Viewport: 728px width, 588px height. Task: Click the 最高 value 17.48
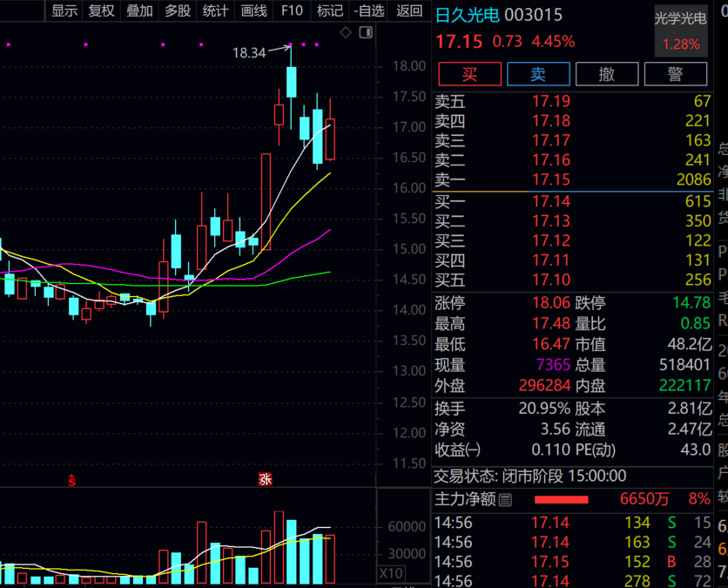551,323
